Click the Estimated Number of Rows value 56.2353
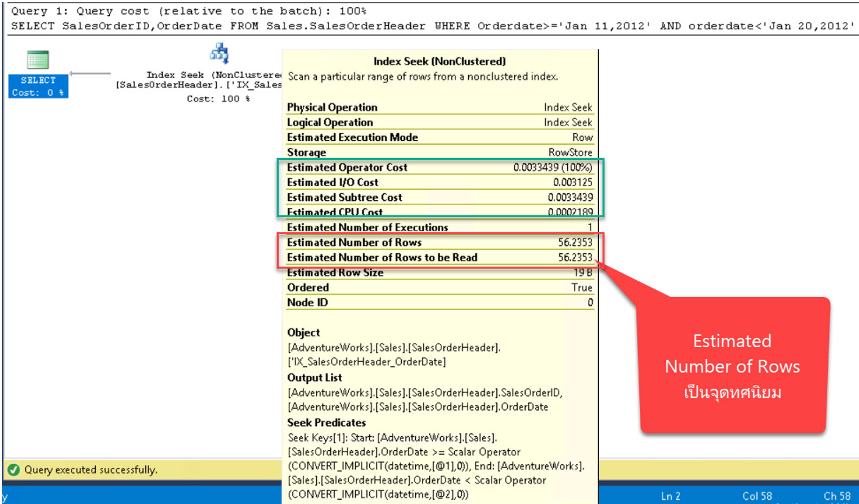This screenshot has width=859, height=504. (x=574, y=242)
